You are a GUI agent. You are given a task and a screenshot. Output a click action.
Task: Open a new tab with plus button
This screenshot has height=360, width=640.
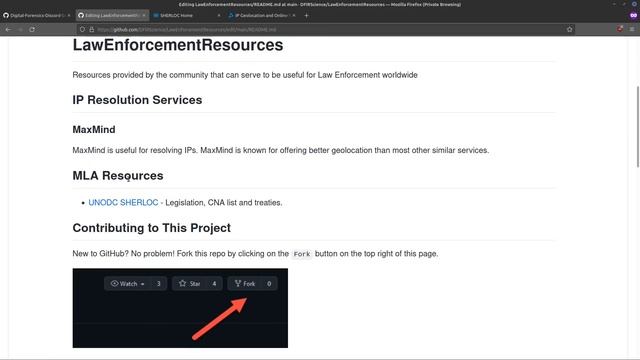coord(306,16)
